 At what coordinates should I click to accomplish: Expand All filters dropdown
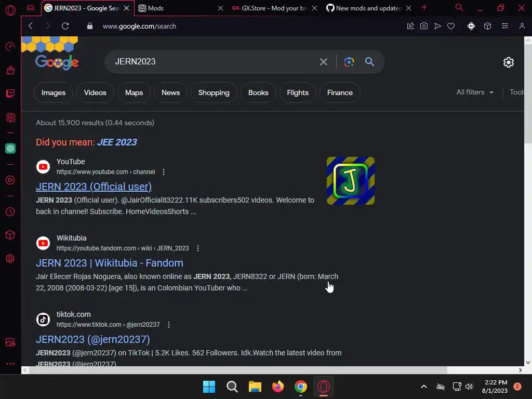[x=475, y=92]
